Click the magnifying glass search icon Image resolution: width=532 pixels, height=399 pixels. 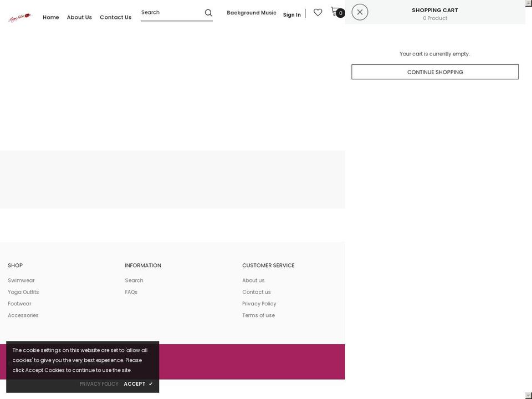point(208,13)
